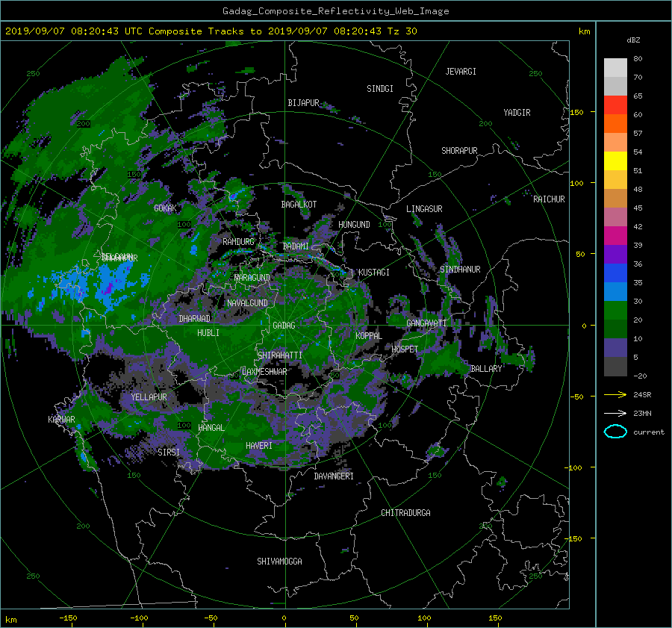
Task: Click the 'BAGALKOT' city label
Action: pos(299,205)
